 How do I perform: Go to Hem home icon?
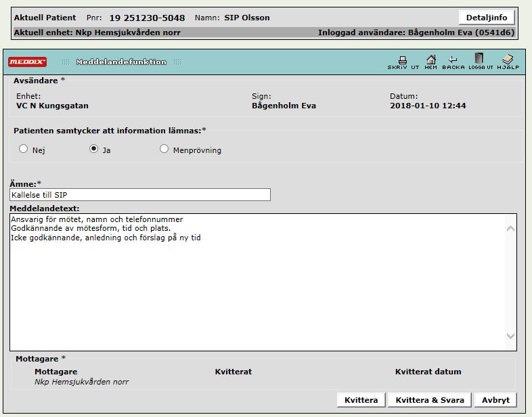coord(431,62)
